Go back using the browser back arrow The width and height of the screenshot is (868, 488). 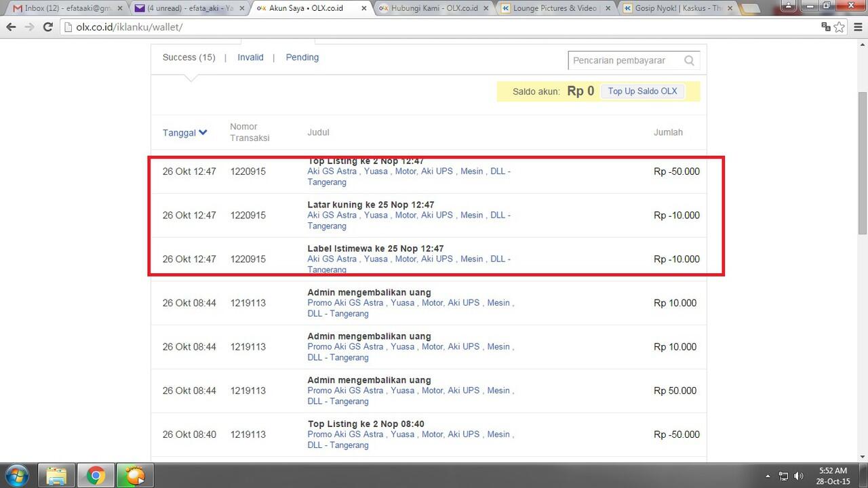pos(11,27)
